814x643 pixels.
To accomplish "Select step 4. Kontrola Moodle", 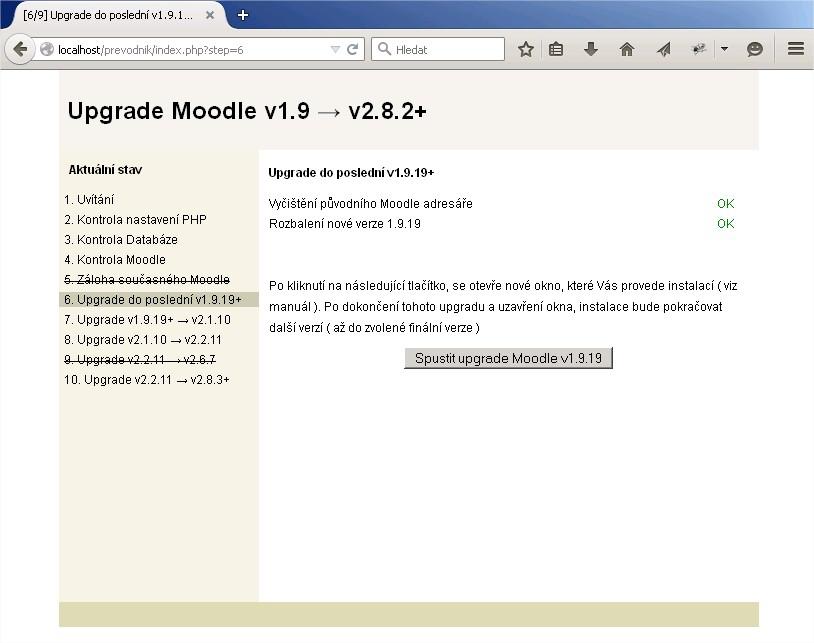I will pos(115,259).
